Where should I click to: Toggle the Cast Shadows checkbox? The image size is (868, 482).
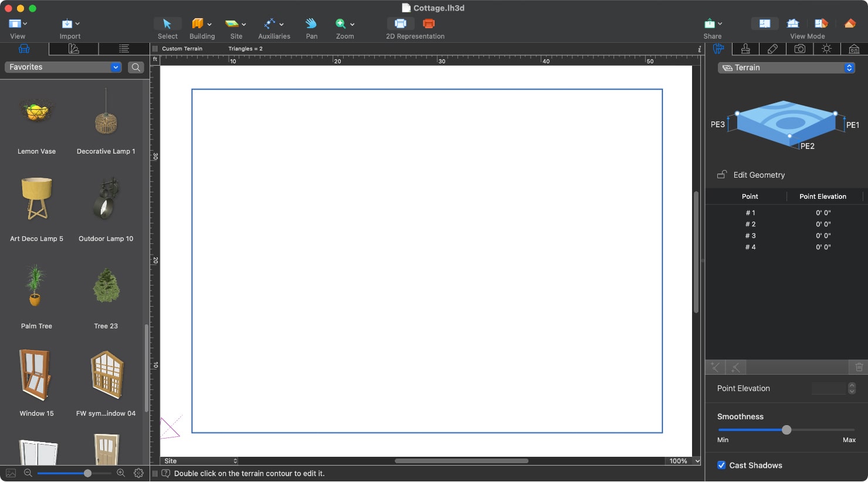[721, 465]
